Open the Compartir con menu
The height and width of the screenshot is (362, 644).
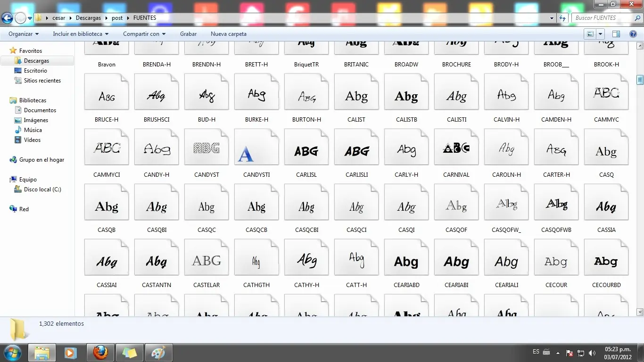click(x=144, y=34)
